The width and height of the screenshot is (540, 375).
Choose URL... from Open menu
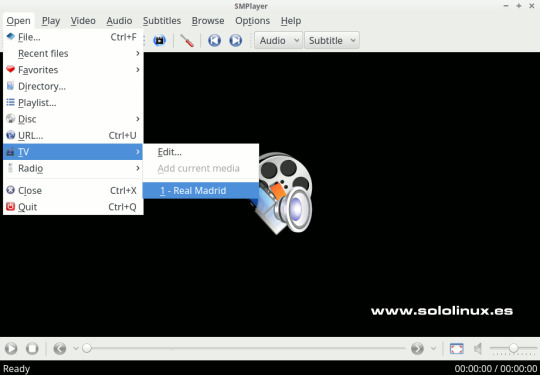(73, 135)
